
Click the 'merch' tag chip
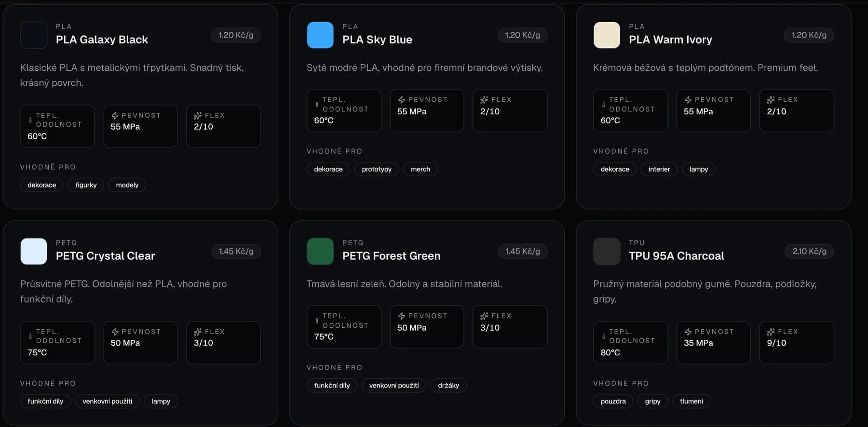(420, 169)
